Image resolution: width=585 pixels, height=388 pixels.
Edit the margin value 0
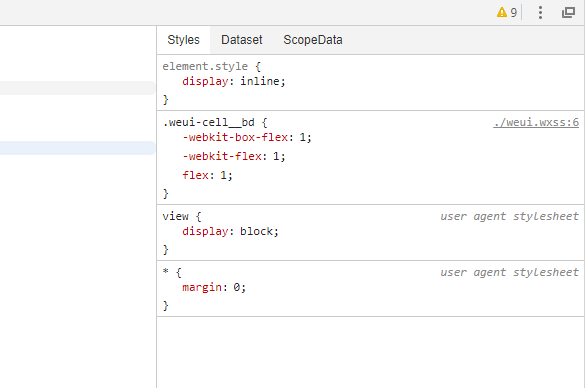(237, 287)
